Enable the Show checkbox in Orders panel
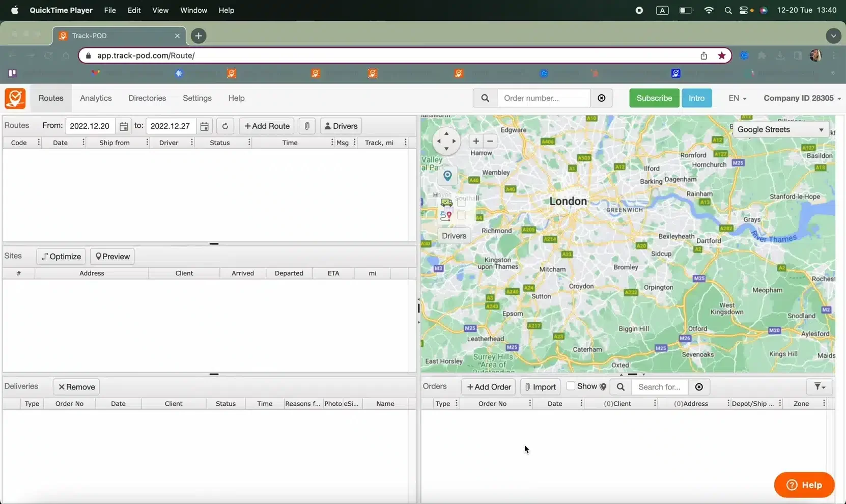This screenshot has height=504, width=846. coord(571,386)
